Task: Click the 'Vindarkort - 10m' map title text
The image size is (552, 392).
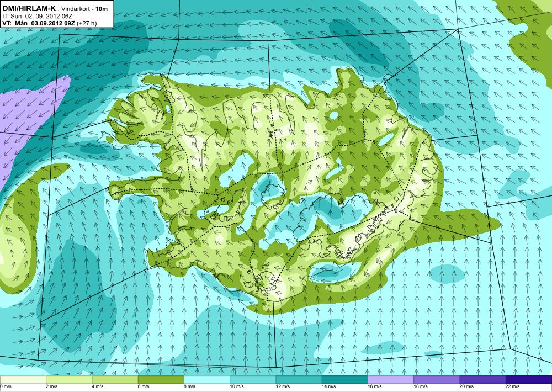Action: click(84, 9)
